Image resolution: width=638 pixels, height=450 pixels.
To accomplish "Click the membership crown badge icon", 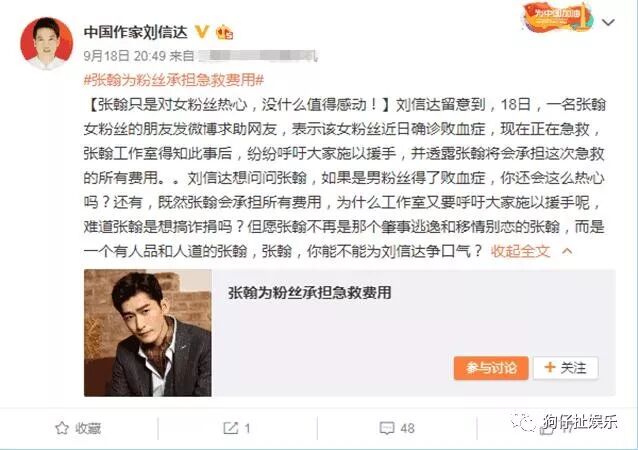I will (x=224, y=32).
